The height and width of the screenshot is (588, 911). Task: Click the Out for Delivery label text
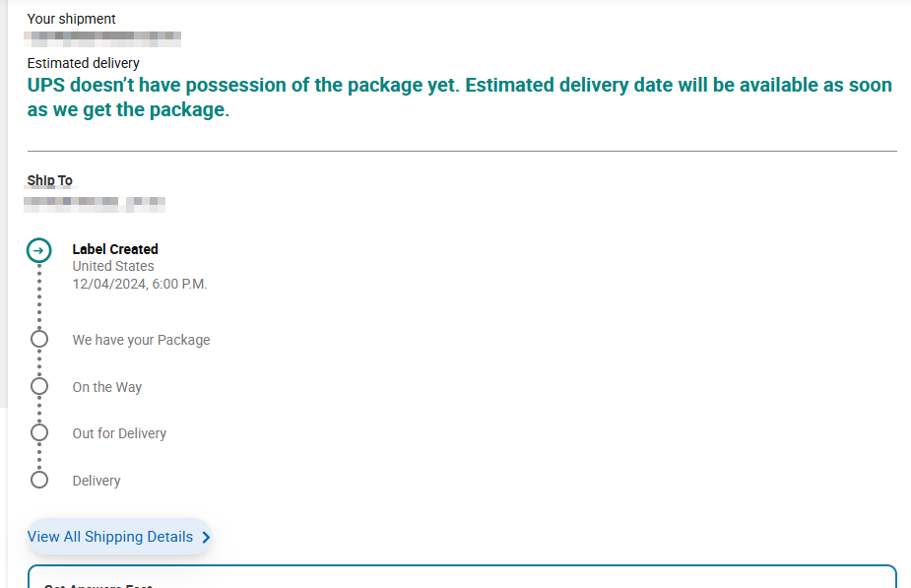[x=119, y=432]
